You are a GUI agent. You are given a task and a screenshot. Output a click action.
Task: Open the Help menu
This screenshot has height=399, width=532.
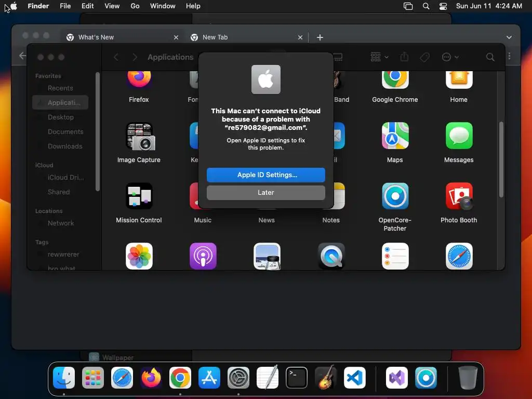193,6
